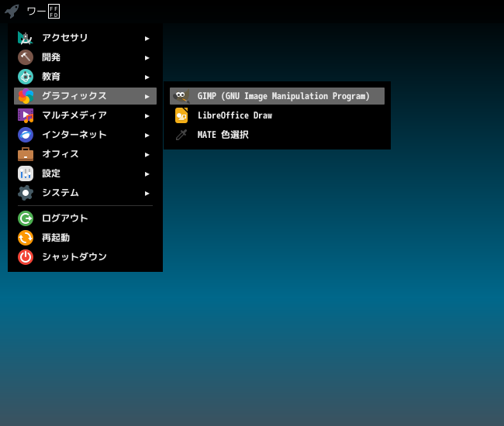Viewport: 504px width, 426px height.
Task: Click the 開発 hammer icon
Action: tap(26, 57)
